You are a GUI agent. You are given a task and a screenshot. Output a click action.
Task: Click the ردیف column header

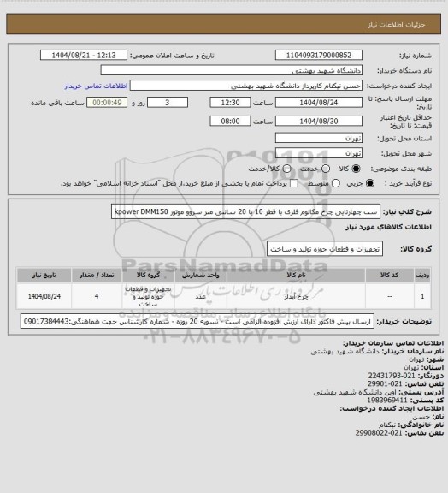pos(422,275)
